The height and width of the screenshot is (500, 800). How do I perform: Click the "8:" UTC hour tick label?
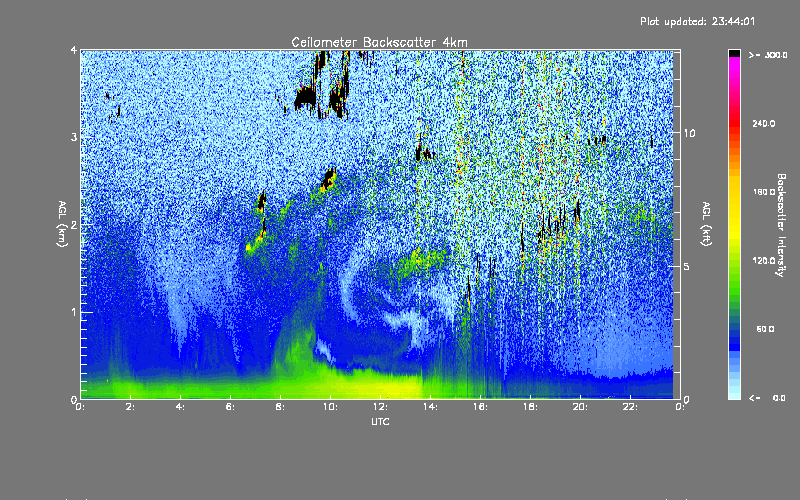coord(280,407)
